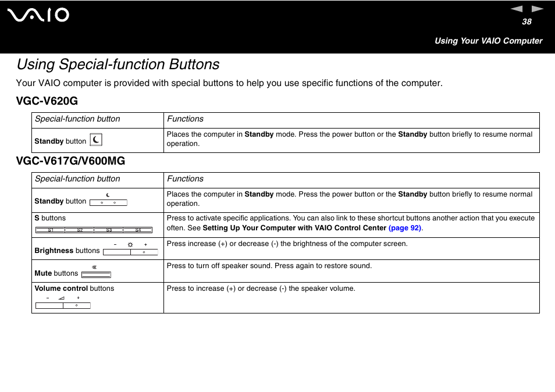
Task: Go to the previous page arrow
Action: tap(517, 9)
